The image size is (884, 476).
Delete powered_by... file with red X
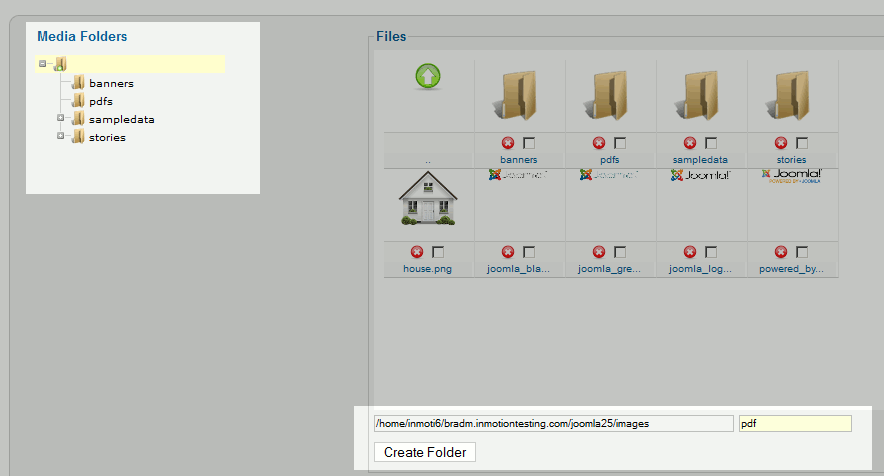click(x=781, y=252)
